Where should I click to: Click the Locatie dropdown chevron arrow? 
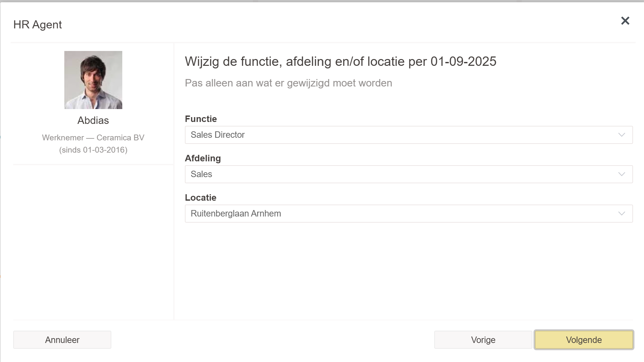coord(621,214)
